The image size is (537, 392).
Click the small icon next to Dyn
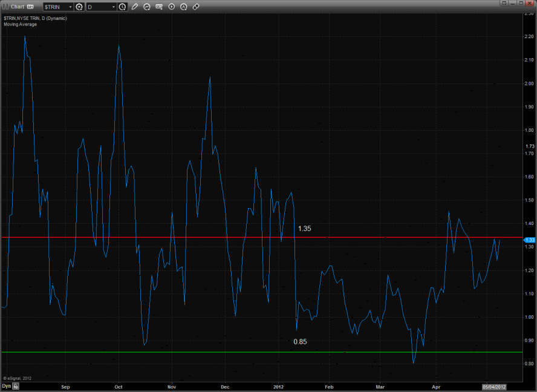(x=16, y=385)
